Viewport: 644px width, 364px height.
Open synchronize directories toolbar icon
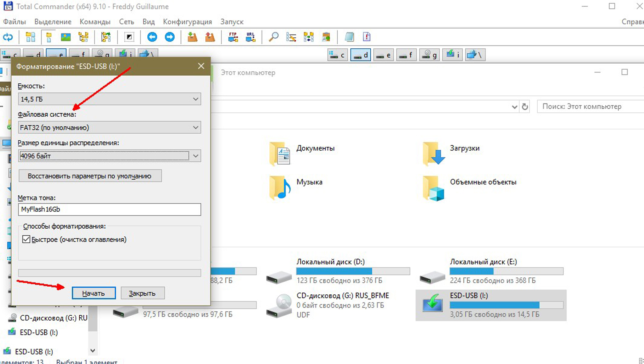click(x=309, y=37)
